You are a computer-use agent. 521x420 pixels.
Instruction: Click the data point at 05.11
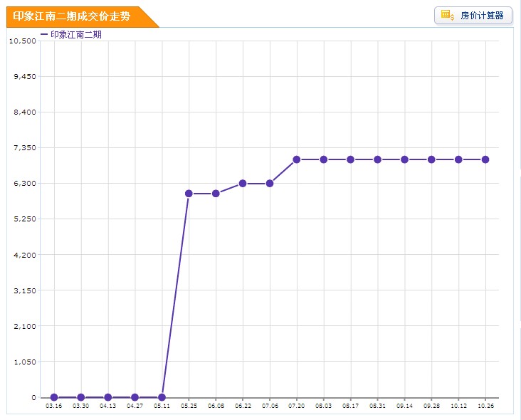162,397
